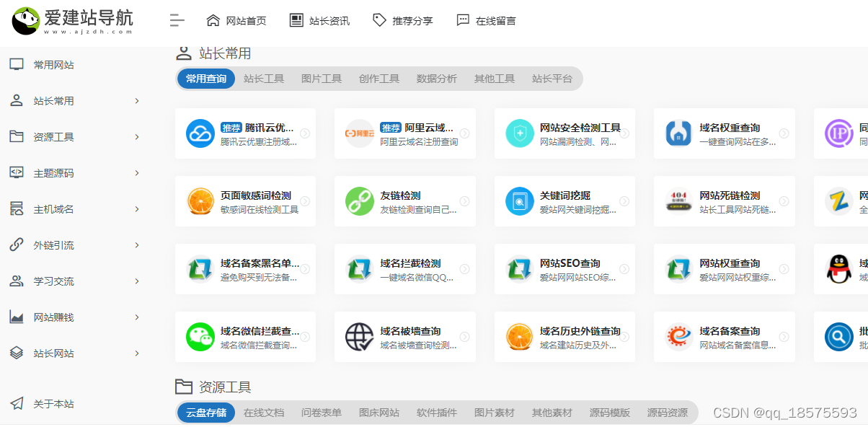
Task: Switch to the 图床网站 tab
Action: click(379, 413)
